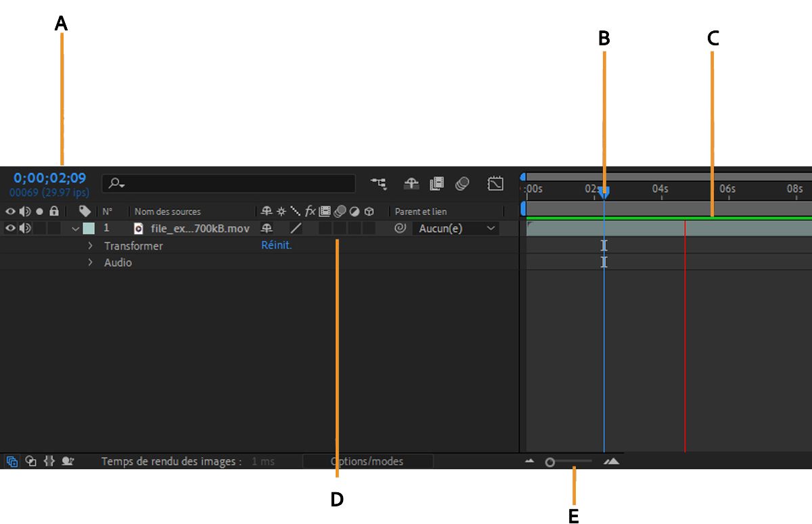Click the Collapse Transformations star header icon
Screen dimensions: 812x524
pyautogui.click(x=281, y=212)
